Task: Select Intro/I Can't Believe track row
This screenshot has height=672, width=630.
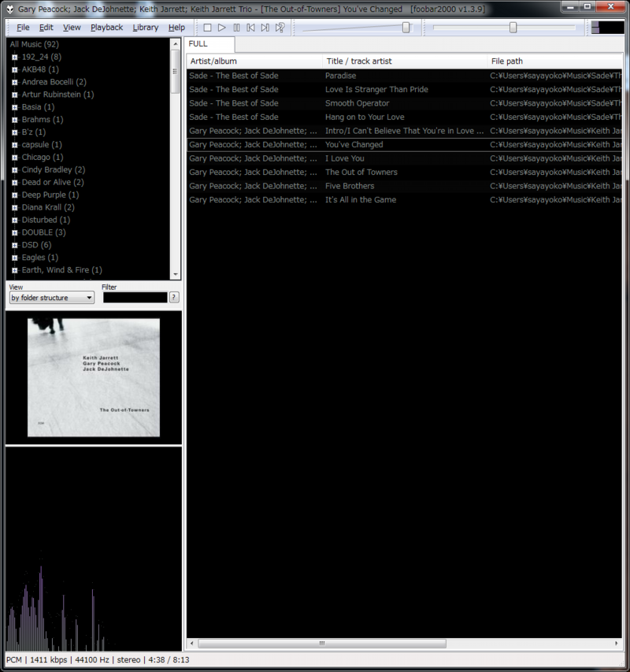Action: pos(404,131)
